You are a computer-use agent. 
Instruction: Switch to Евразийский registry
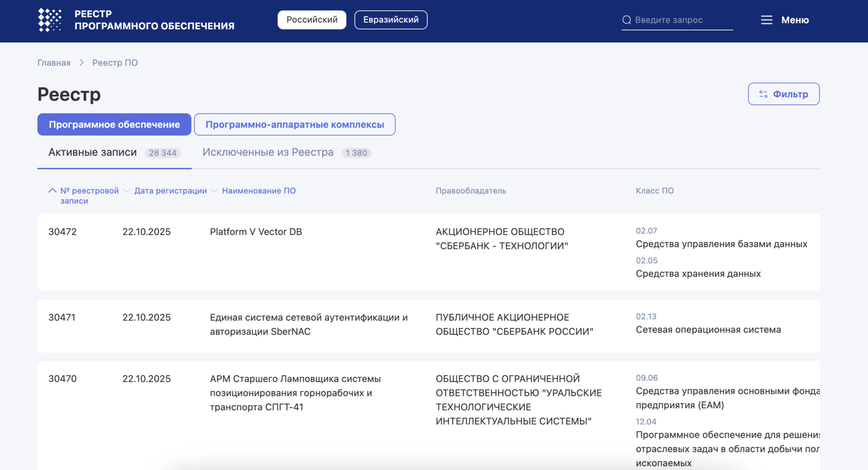click(391, 20)
